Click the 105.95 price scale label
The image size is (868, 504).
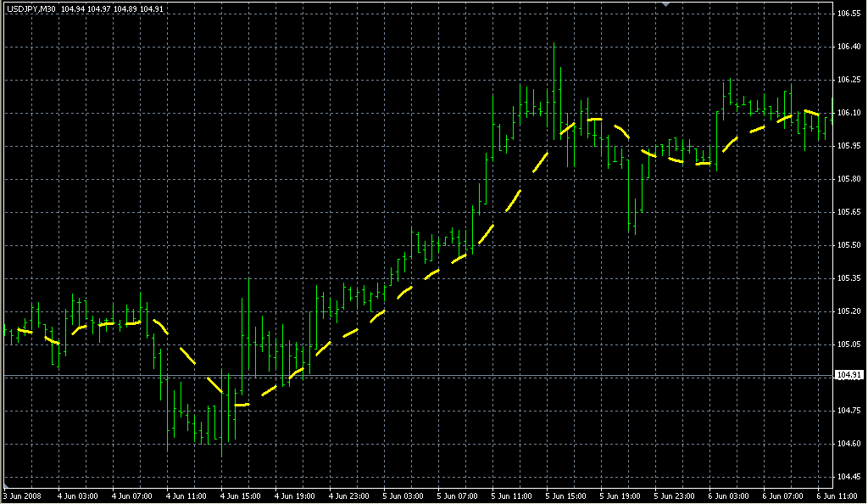(849, 146)
